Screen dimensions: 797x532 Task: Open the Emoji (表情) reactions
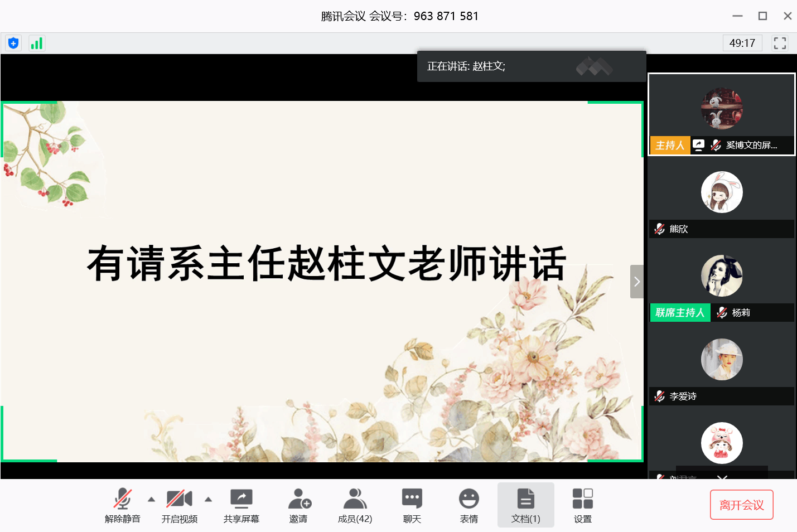coord(468,505)
